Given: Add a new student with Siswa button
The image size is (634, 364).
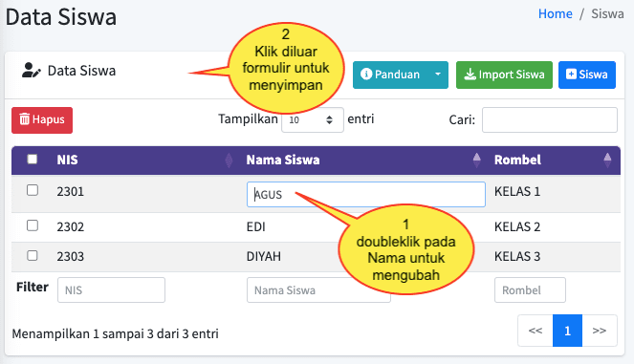Looking at the screenshot, I should 587,75.
